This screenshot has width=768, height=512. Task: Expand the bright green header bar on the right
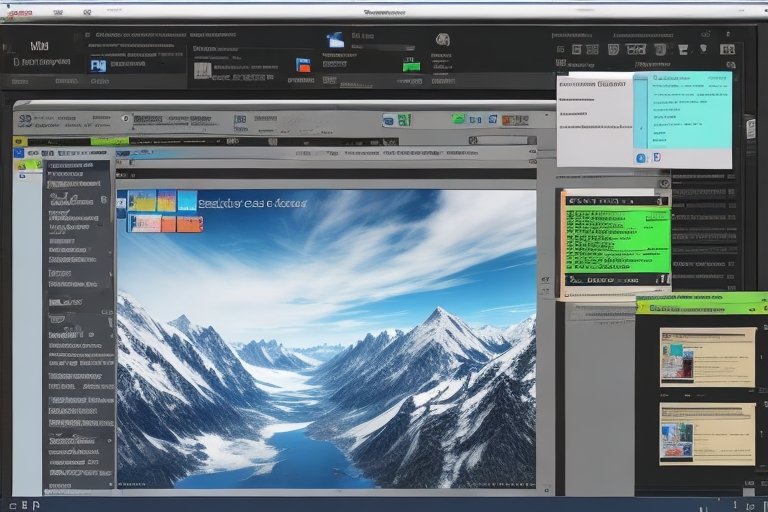tap(700, 304)
